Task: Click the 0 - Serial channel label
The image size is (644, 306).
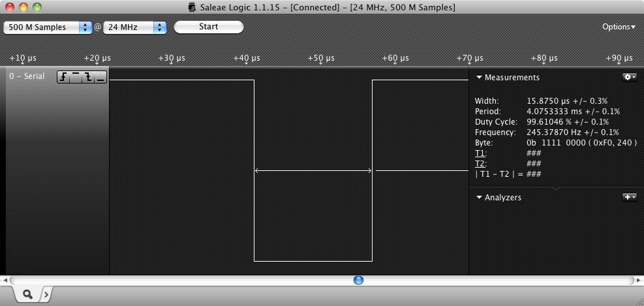Action: [27, 76]
